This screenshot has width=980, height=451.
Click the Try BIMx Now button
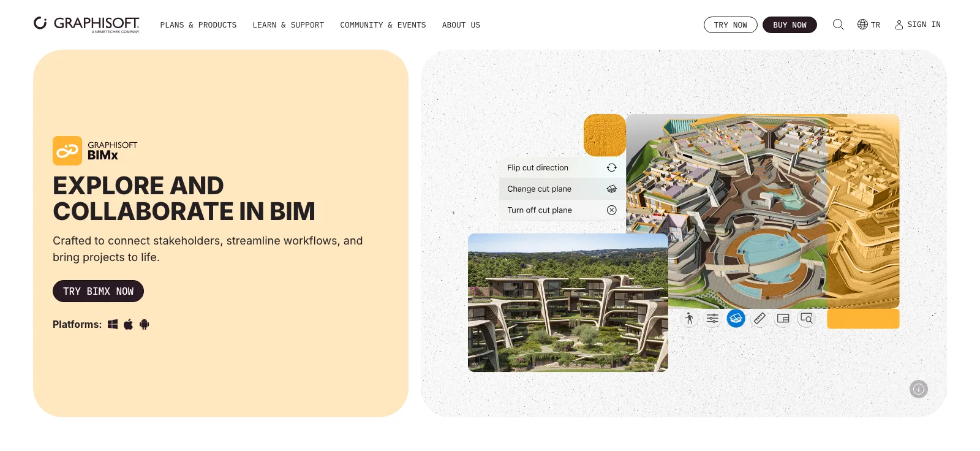[x=98, y=291]
